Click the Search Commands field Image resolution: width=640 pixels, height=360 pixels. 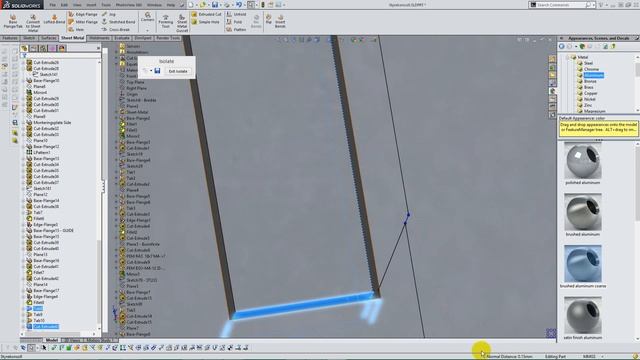point(561,5)
